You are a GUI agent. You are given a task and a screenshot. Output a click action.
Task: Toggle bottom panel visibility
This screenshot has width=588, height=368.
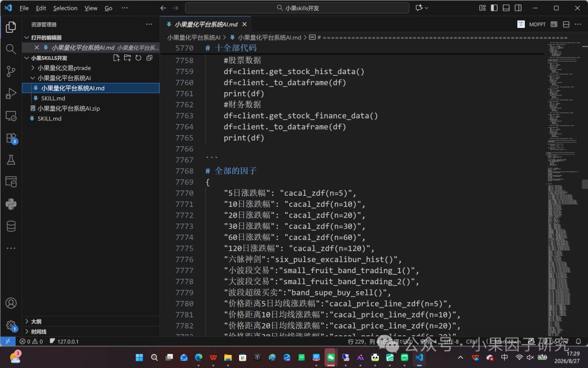(506, 8)
